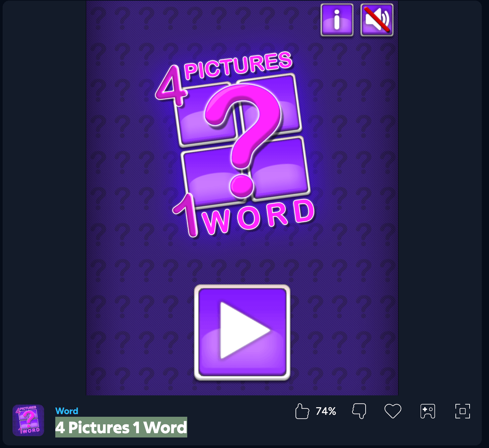The height and width of the screenshot is (448, 489).
Task: Select the 4 Pictures 1 Word title
Action: 121,427
